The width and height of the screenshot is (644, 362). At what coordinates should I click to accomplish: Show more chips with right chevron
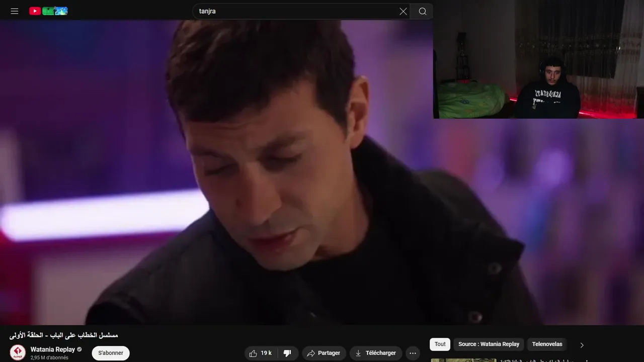coord(582,345)
